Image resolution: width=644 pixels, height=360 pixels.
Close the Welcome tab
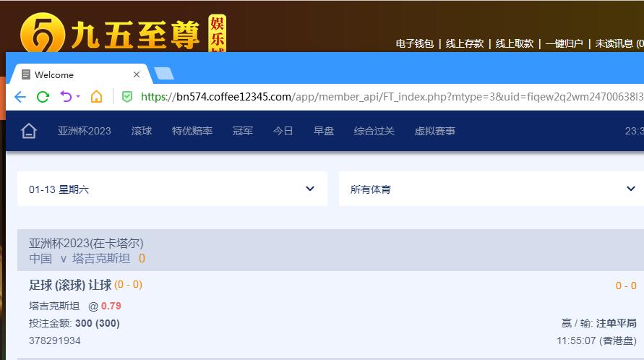(137, 74)
